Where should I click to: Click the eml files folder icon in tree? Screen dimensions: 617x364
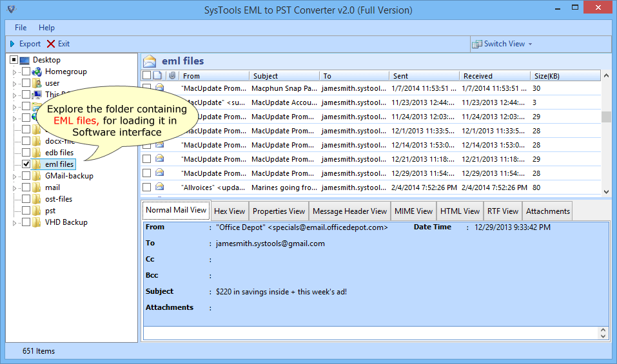[x=37, y=164]
